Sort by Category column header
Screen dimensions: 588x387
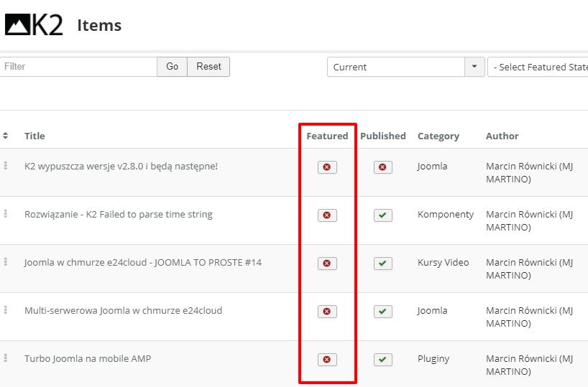(438, 136)
